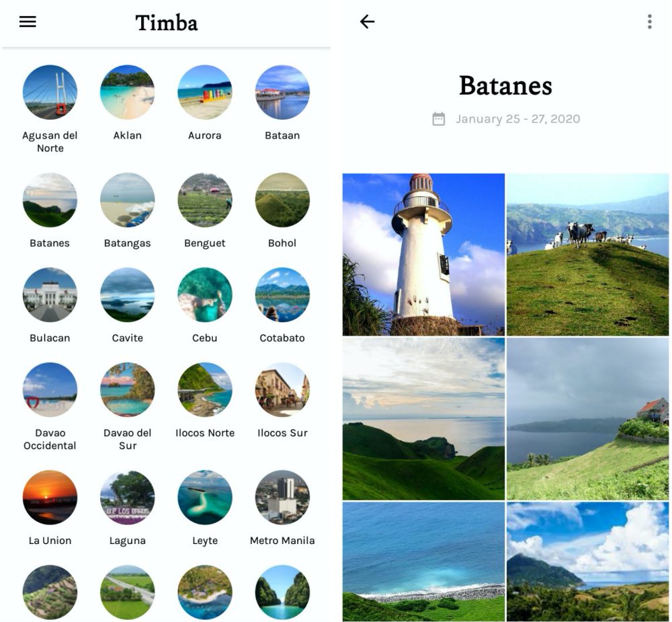Click the Metro Manila label
This screenshot has width=672, height=622.
click(282, 541)
